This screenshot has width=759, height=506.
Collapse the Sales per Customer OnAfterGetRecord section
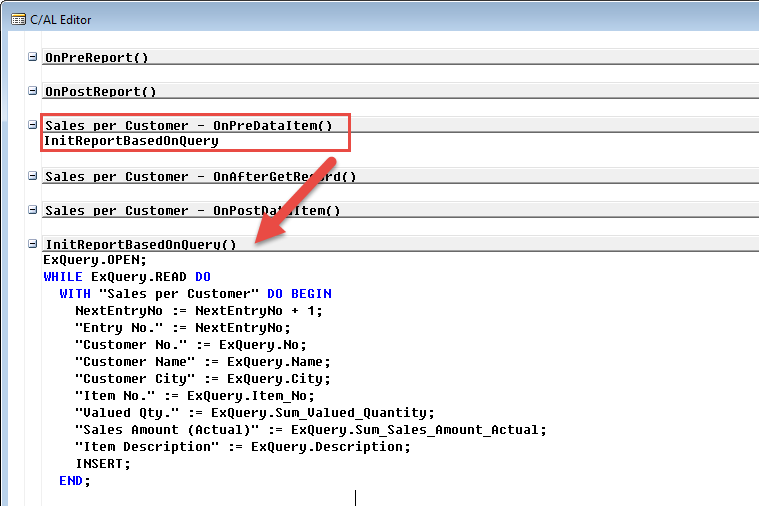click(x=33, y=176)
